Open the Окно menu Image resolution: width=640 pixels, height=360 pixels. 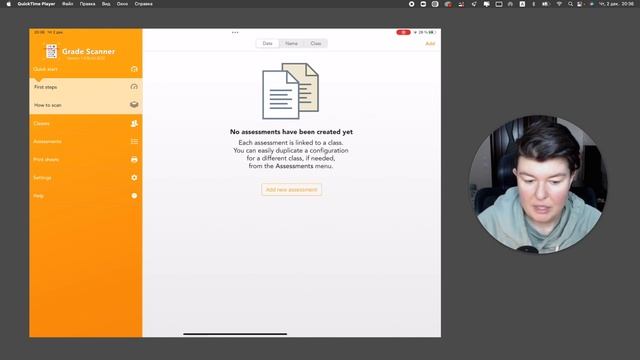[122, 4]
